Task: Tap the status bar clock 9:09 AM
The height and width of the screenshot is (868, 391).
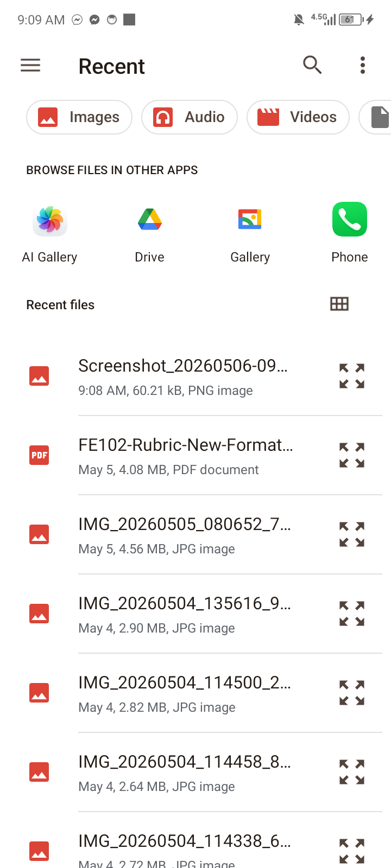Action: 41,20
